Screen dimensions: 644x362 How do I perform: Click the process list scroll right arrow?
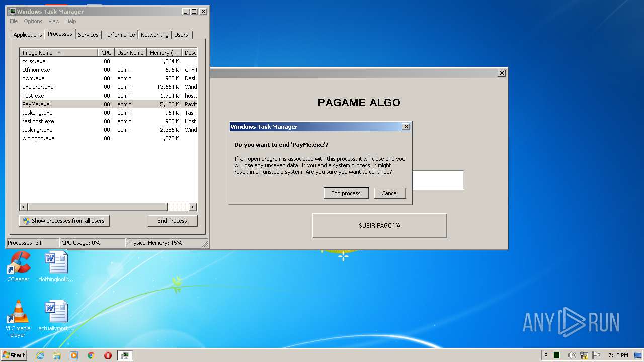(x=193, y=207)
